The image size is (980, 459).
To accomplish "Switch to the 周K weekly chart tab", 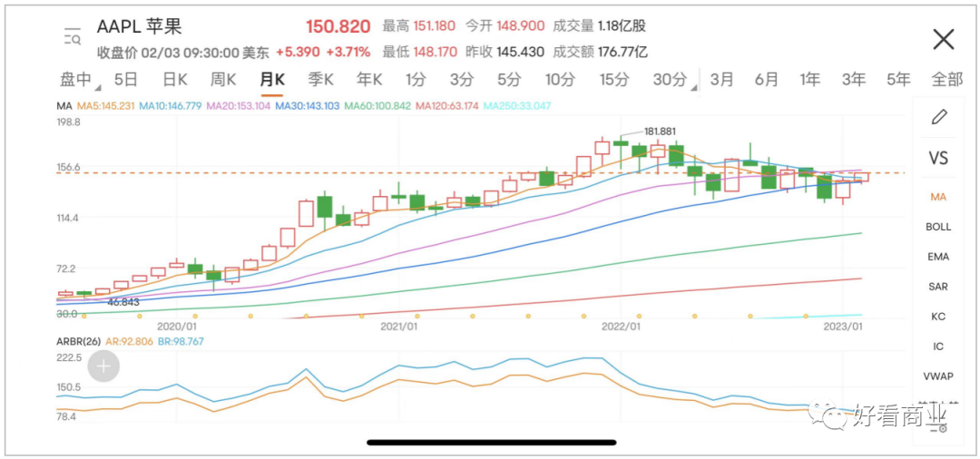I will tap(223, 79).
